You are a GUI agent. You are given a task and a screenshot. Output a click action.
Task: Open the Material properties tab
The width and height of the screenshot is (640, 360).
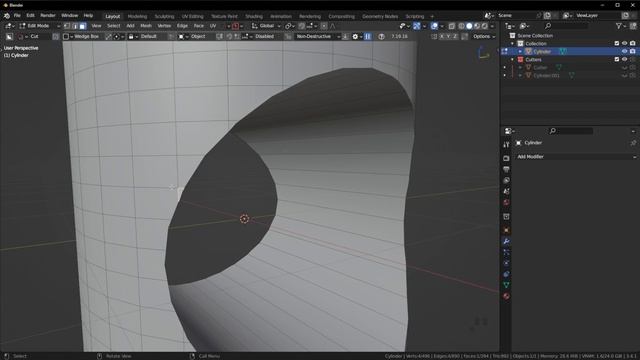506,296
